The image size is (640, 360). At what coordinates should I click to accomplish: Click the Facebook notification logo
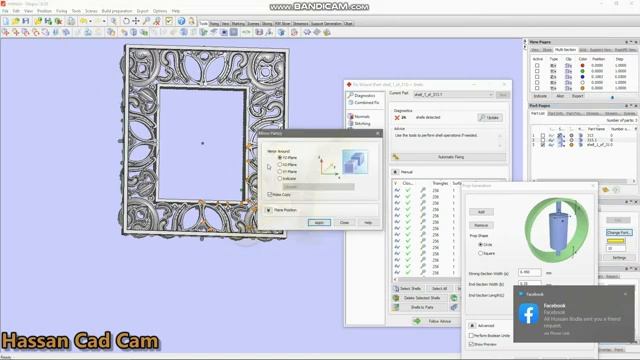click(x=529, y=313)
